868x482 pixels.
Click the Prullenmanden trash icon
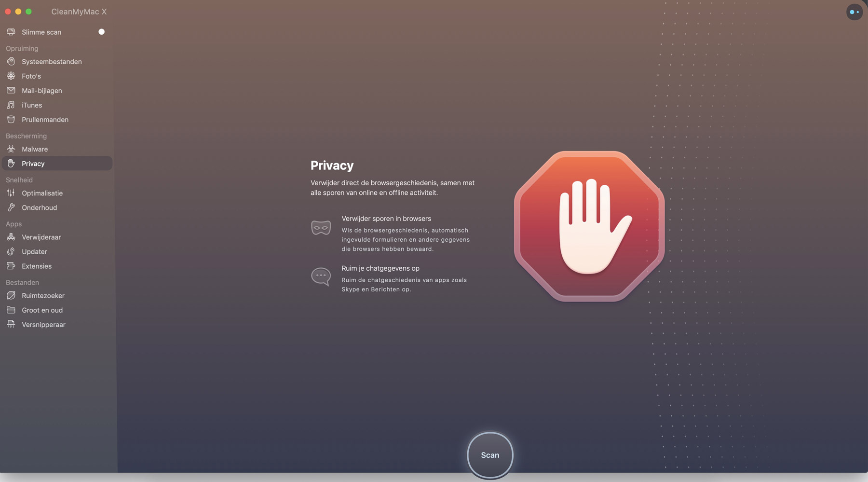point(11,119)
